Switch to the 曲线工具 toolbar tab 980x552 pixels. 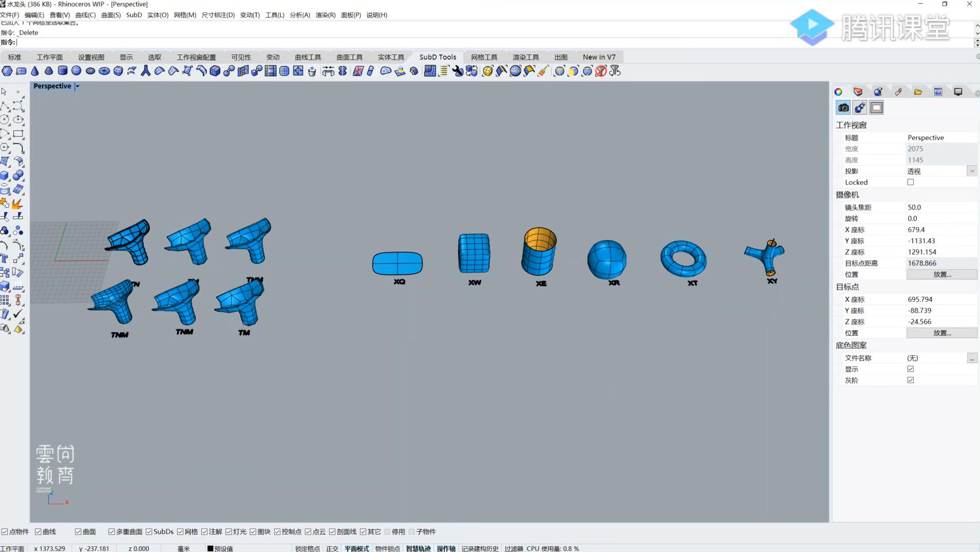[308, 57]
